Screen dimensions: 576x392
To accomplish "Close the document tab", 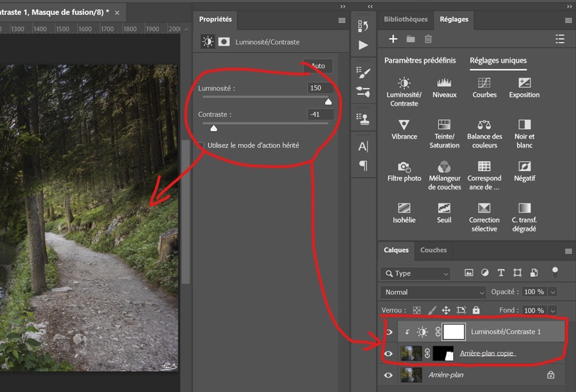I will click(x=117, y=13).
